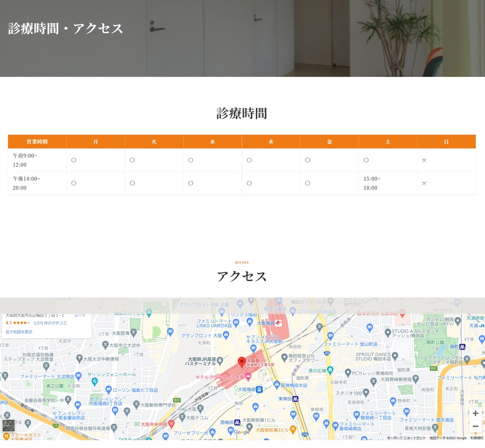Click the 大阪大淀中郵便局 post office marker
The image size is (485, 448).
pyautogui.click(x=79, y=359)
